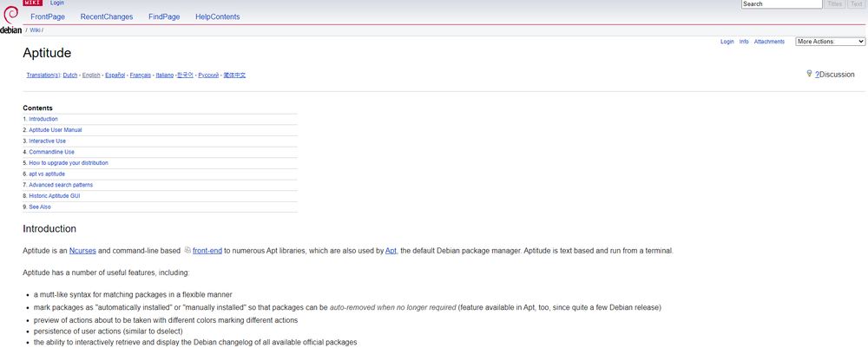868x348 pixels.
Task: Open the Discussion page link
Action: pyautogui.click(x=837, y=75)
